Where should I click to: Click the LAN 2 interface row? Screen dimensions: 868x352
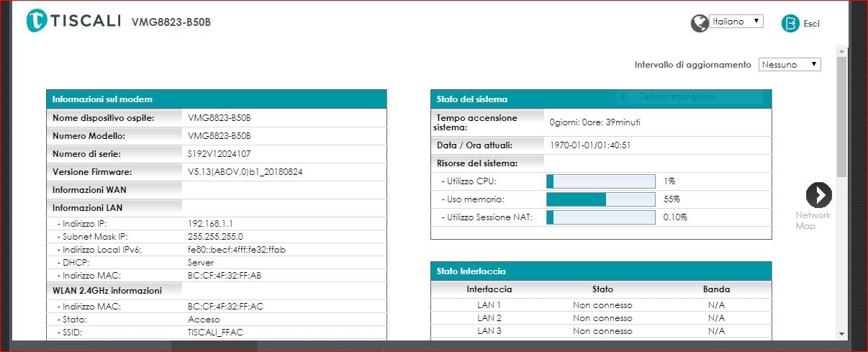(601, 318)
